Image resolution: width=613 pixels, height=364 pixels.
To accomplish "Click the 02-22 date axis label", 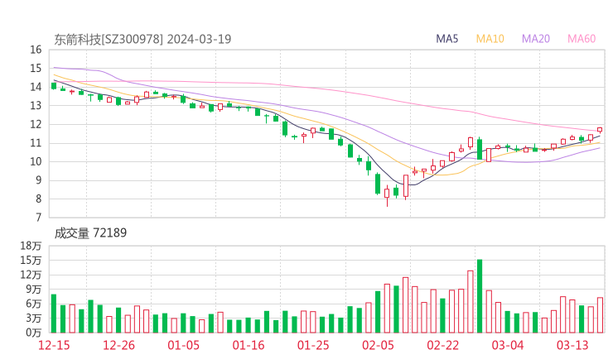I will click(442, 345).
